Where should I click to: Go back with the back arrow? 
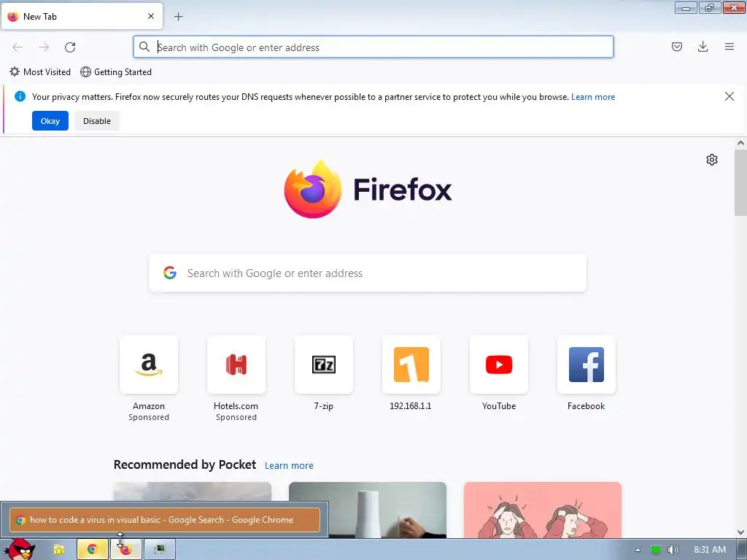pos(18,47)
